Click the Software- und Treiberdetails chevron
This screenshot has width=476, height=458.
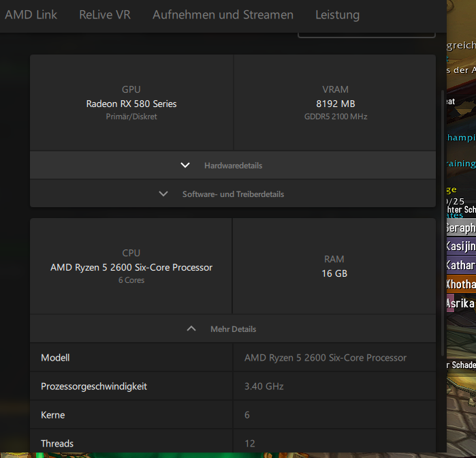coord(163,194)
